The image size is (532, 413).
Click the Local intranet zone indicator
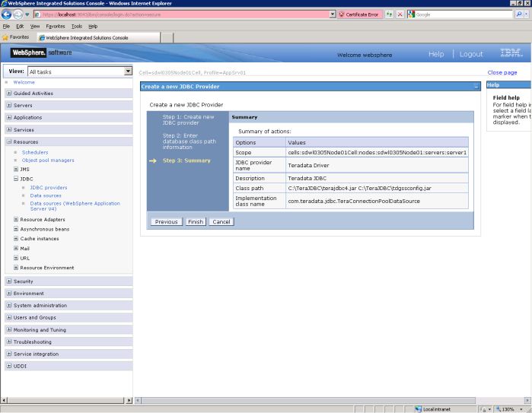pyautogui.click(x=433, y=409)
